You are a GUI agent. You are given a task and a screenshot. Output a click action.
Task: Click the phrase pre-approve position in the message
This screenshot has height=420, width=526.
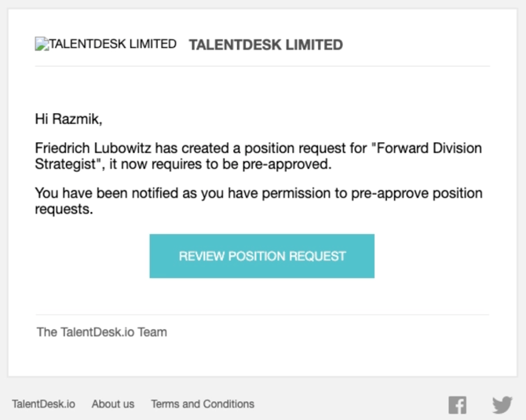[417, 193]
